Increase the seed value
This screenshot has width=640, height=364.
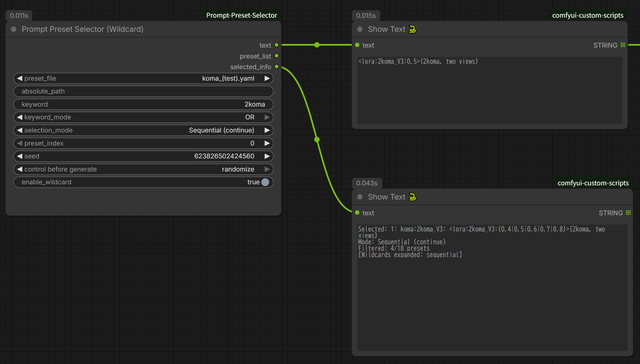coord(267,156)
